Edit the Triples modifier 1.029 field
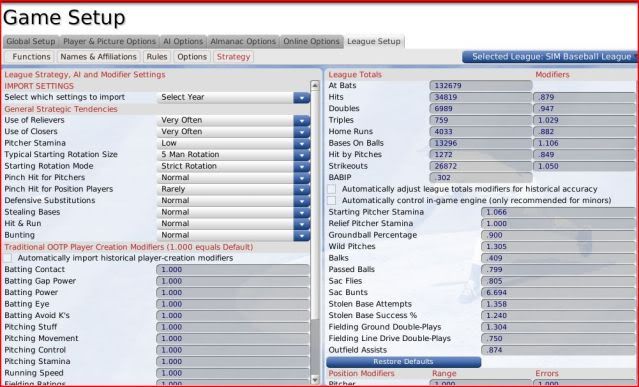 (x=585, y=120)
